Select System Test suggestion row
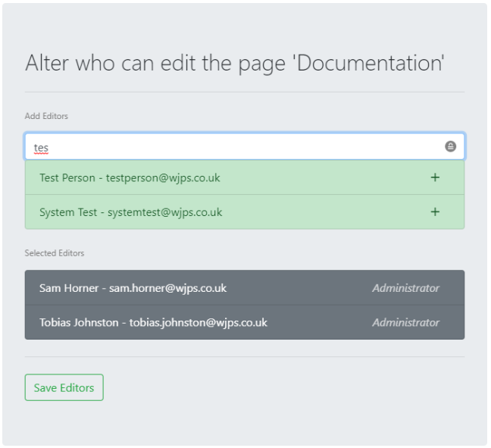 245,212
